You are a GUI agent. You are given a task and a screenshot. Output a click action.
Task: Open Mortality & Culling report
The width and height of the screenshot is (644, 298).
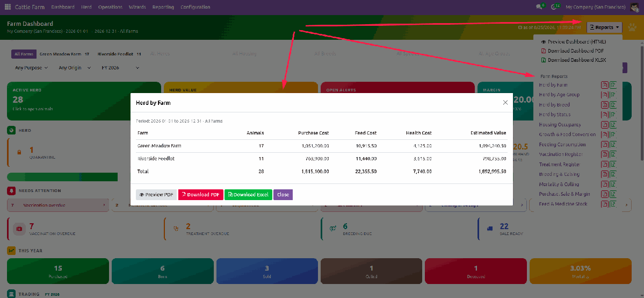pos(559,184)
